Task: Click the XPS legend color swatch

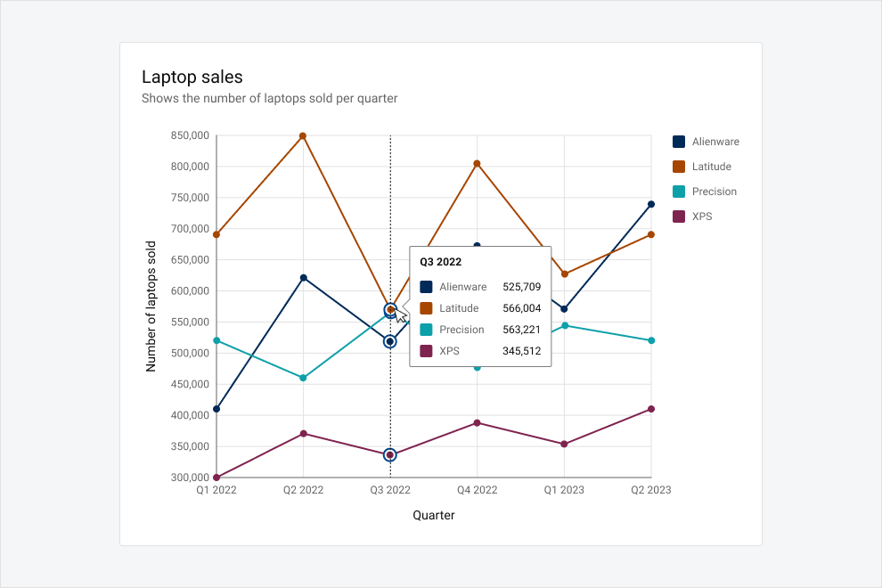Action: click(x=679, y=216)
